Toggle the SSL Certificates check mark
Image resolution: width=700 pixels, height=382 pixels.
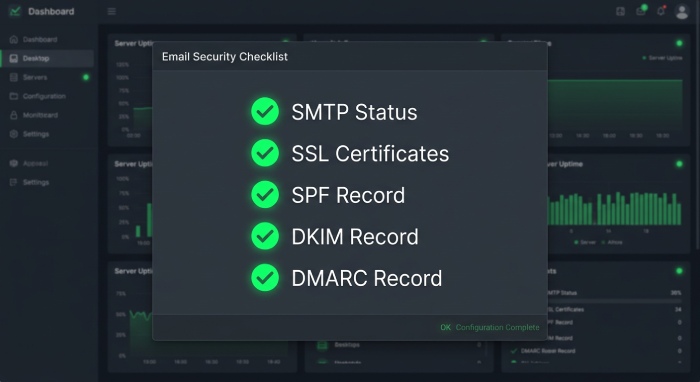pyautogui.click(x=265, y=153)
